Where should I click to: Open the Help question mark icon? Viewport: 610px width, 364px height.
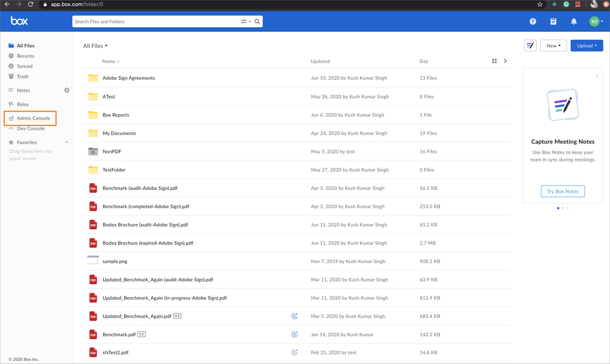click(x=533, y=21)
